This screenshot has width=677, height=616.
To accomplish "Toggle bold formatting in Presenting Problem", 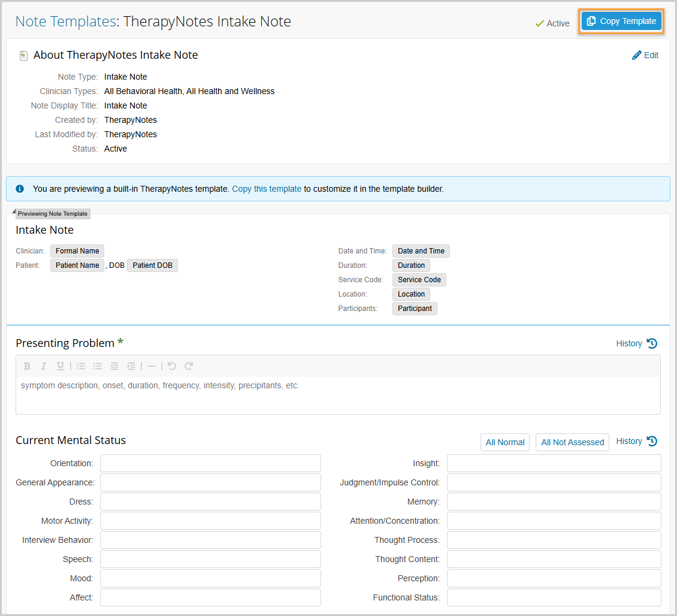I will click(27, 366).
